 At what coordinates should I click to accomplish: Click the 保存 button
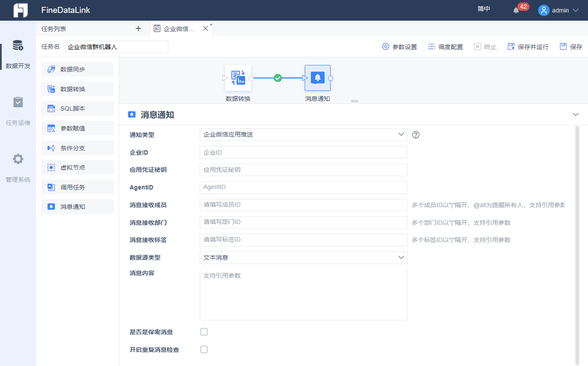[x=571, y=47]
